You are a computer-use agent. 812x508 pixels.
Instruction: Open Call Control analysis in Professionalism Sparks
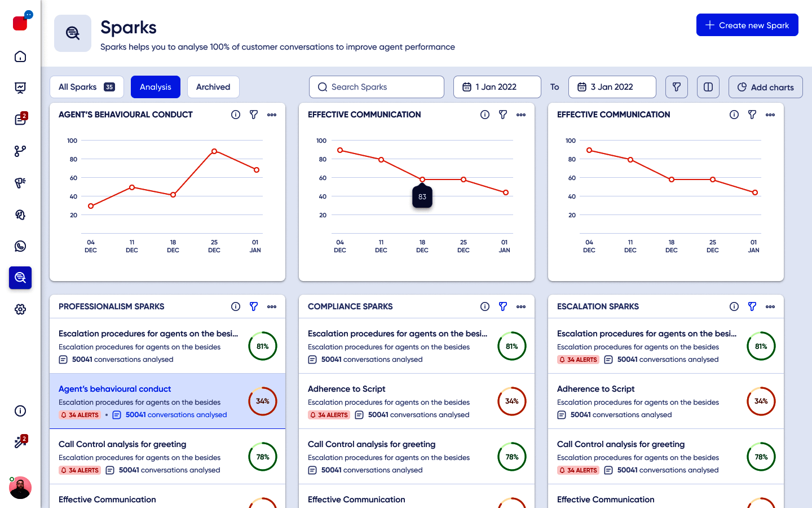click(x=167, y=457)
